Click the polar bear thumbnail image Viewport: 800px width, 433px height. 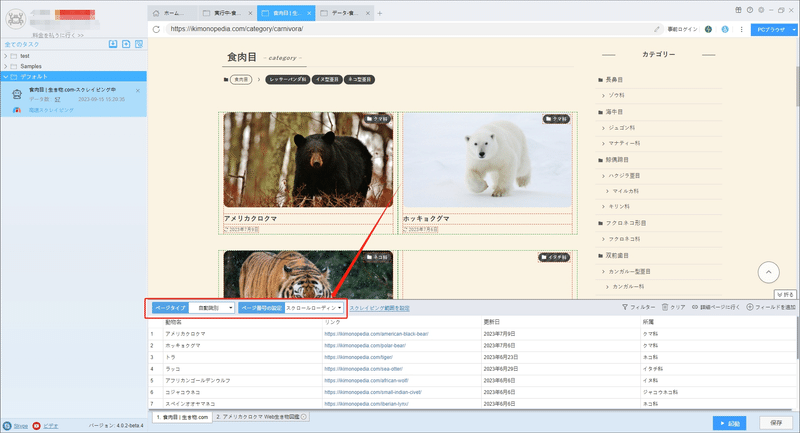point(487,160)
